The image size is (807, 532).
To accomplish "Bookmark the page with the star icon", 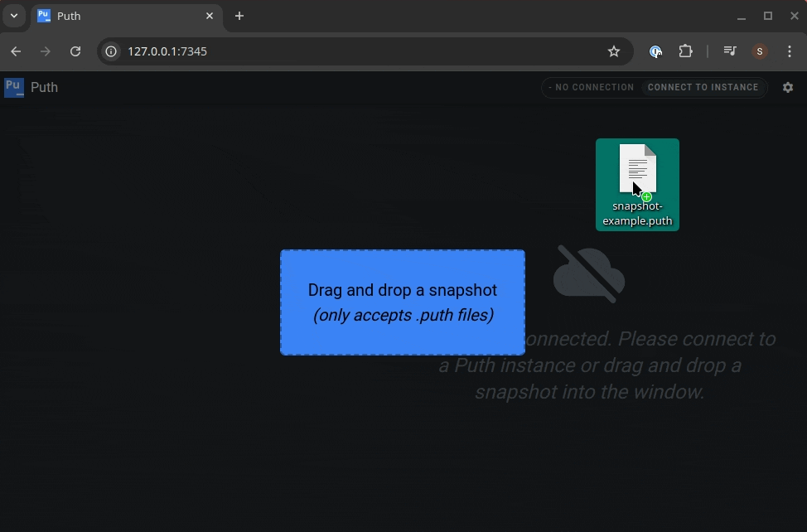I will [x=614, y=51].
